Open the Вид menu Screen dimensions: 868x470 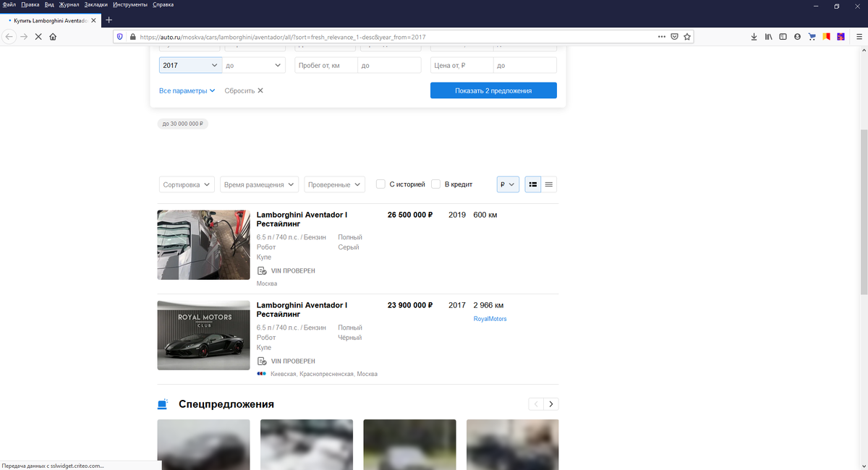coord(49,4)
